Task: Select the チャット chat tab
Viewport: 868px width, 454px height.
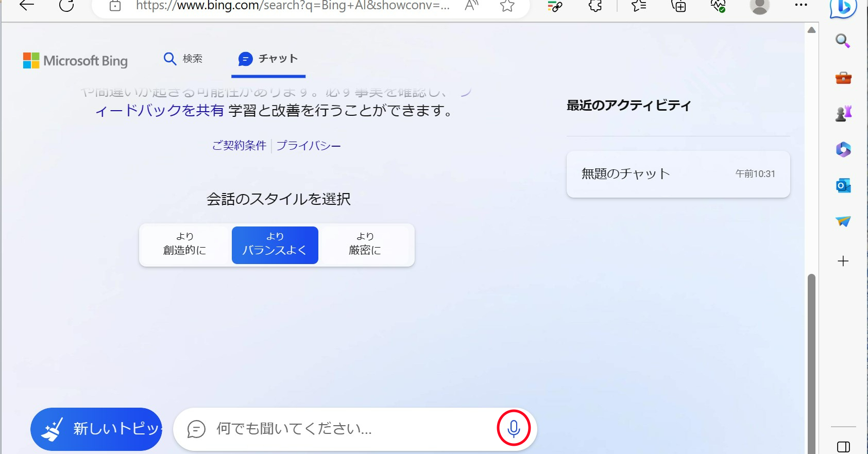Action: [268, 59]
